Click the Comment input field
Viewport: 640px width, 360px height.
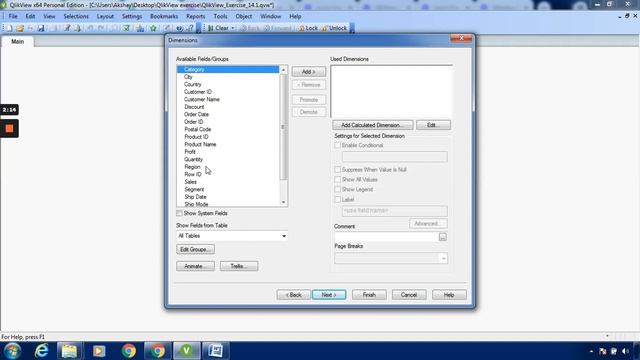coord(386,237)
